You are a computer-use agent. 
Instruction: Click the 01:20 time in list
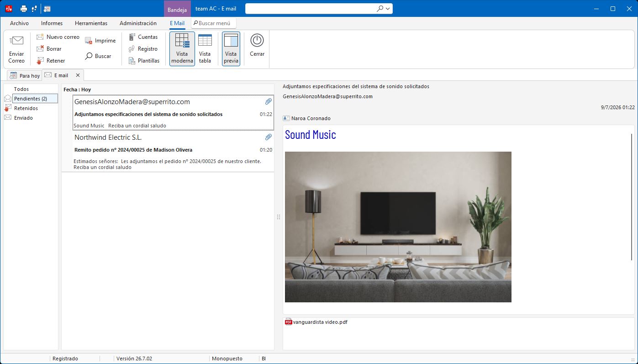click(266, 150)
